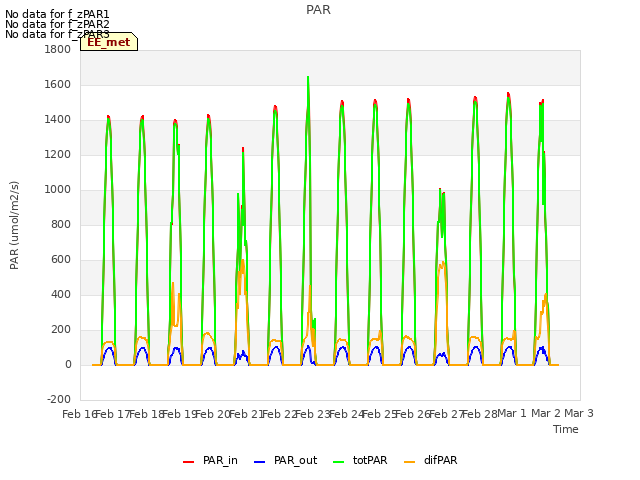
Task: Click 'No data for f_zPAR1' message
Action: 57,14
